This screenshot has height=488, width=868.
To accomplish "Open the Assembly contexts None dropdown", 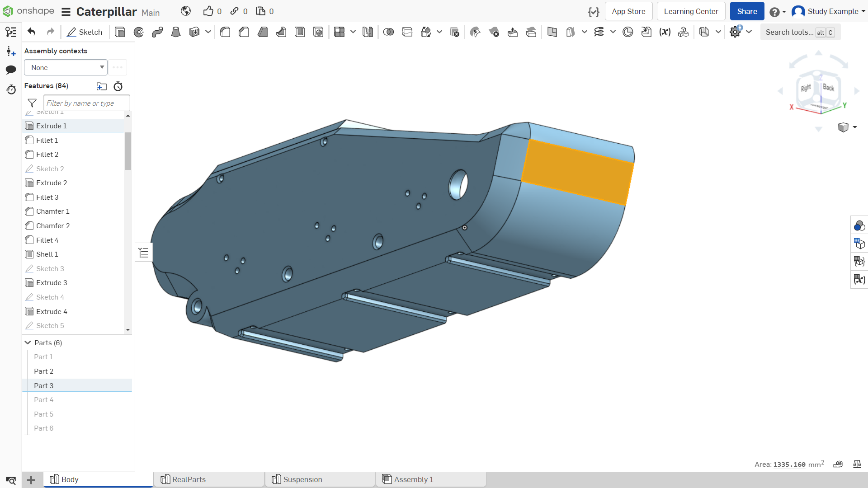I will (66, 67).
